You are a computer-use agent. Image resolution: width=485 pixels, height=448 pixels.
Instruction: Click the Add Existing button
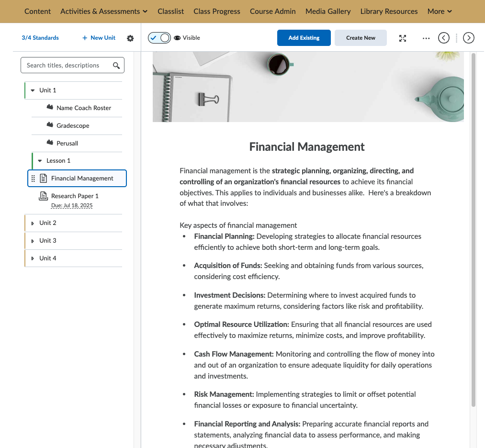tap(304, 38)
